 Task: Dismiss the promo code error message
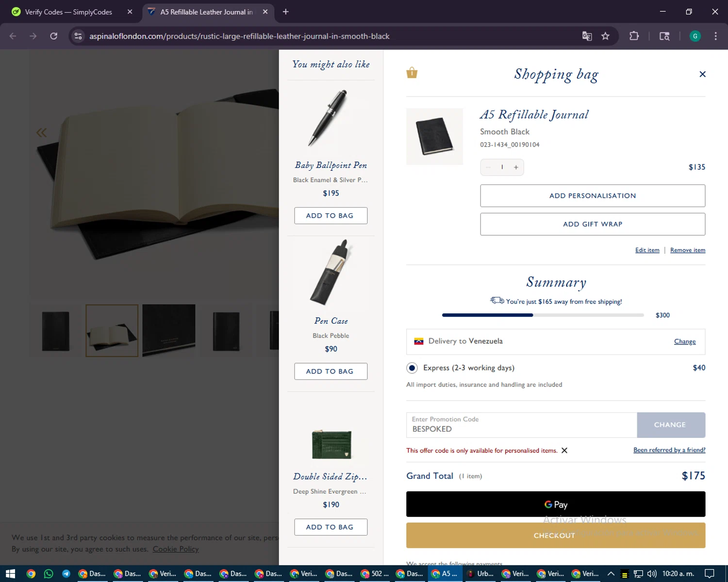(564, 451)
